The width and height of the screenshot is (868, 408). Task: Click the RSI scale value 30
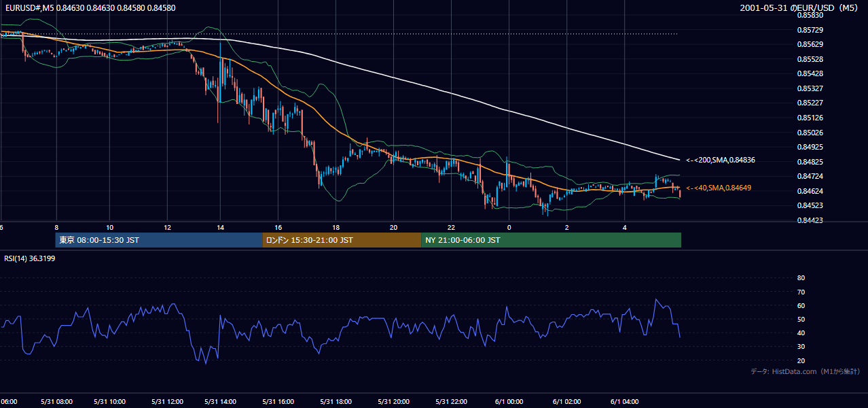pos(801,347)
